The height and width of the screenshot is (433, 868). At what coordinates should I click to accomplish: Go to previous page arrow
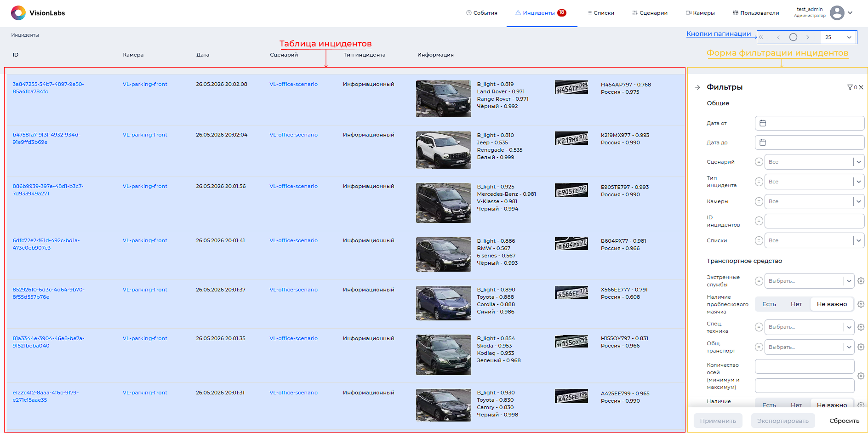click(x=778, y=37)
